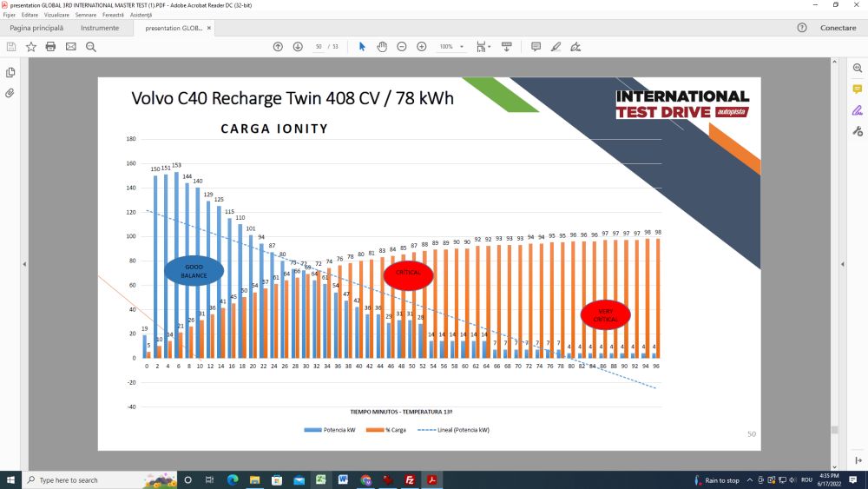
Task: Click the Conectare sign-in button
Action: tap(838, 28)
